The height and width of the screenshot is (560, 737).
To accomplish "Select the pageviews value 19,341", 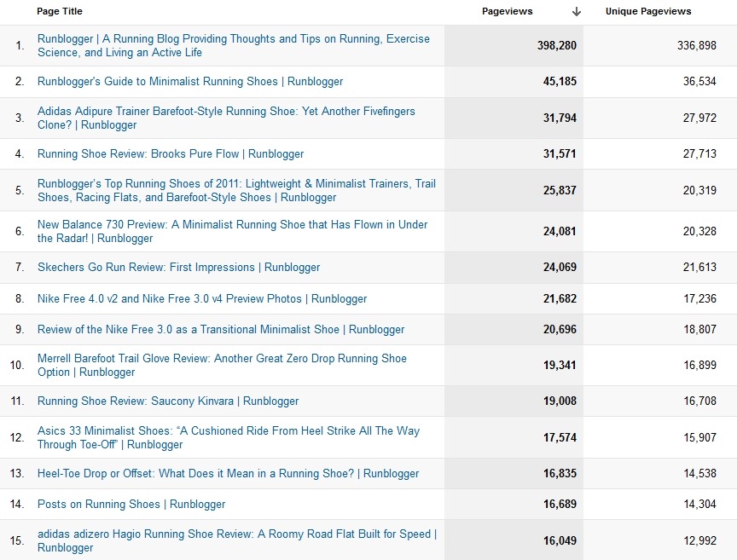I will [x=560, y=365].
